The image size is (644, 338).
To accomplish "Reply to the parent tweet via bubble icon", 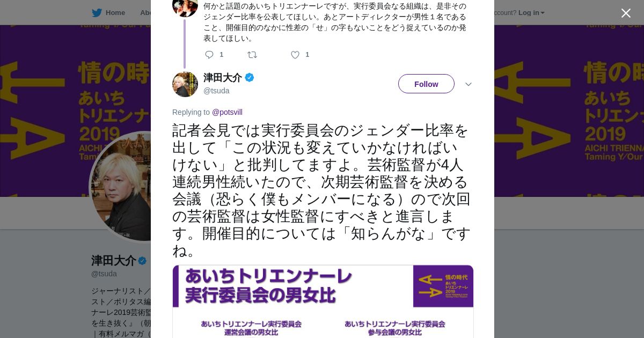I will click(x=209, y=55).
